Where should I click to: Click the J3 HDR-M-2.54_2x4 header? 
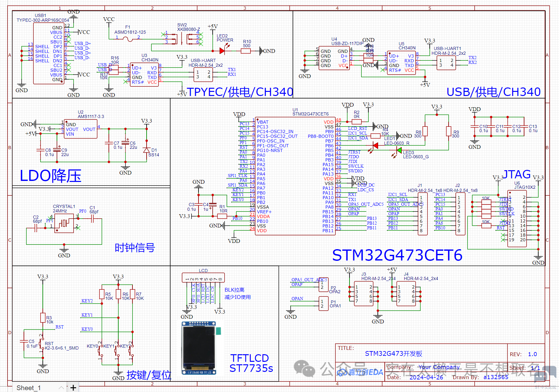pyautogui.click(x=364, y=294)
